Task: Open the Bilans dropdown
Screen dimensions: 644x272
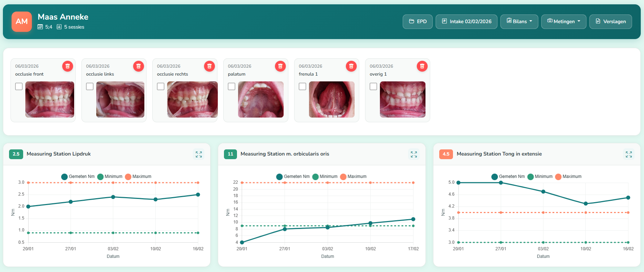Action: [x=519, y=22]
